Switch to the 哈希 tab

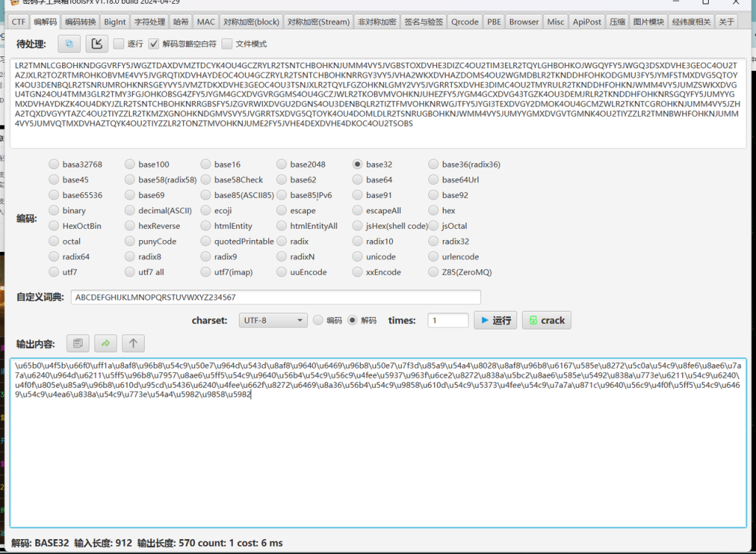180,21
